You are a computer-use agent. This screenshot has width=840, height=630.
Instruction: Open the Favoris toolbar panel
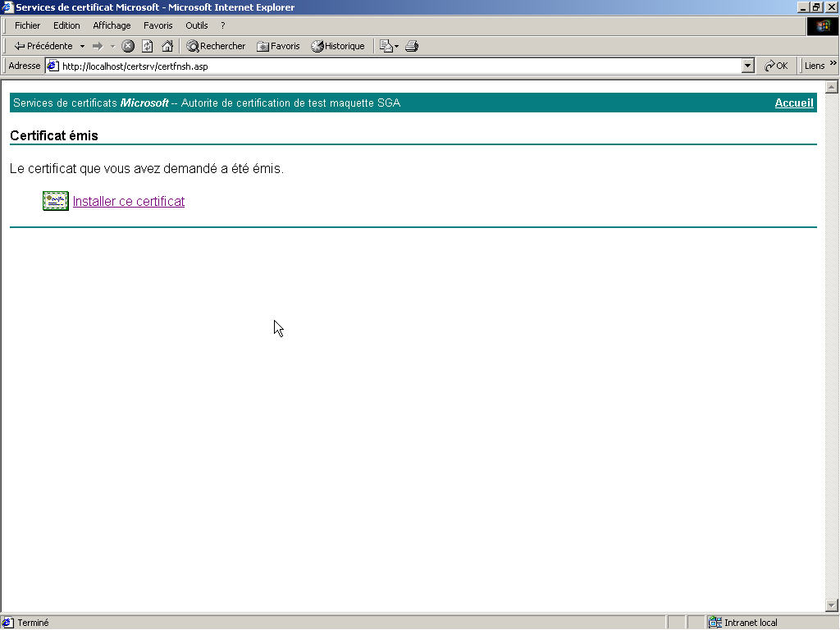tap(278, 46)
